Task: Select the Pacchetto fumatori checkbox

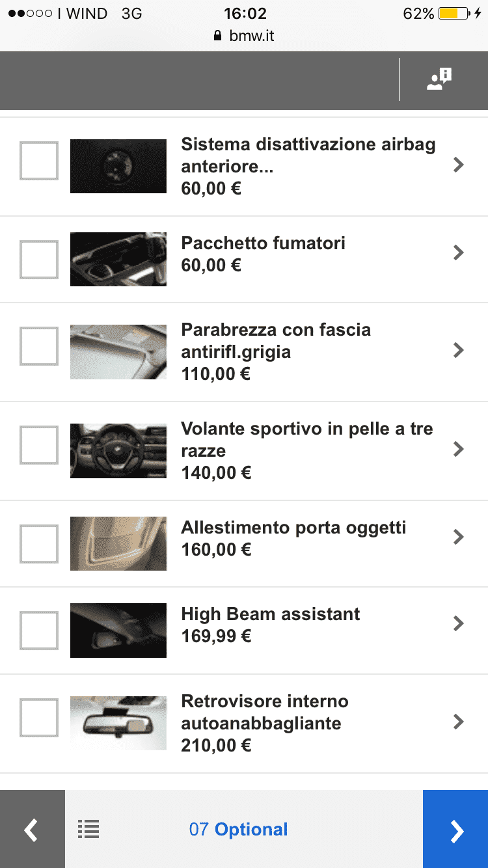Action: coord(39,259)
